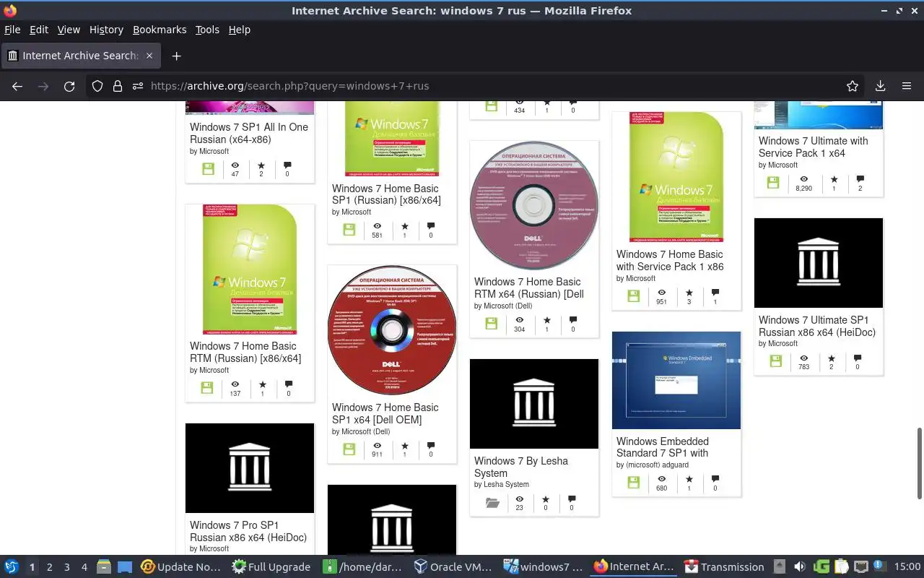Image resolution: width=924 pixels, height=578 pixels.
Task: Open the Firefox downloads arrow icon
Action: [x=880, y=86]
